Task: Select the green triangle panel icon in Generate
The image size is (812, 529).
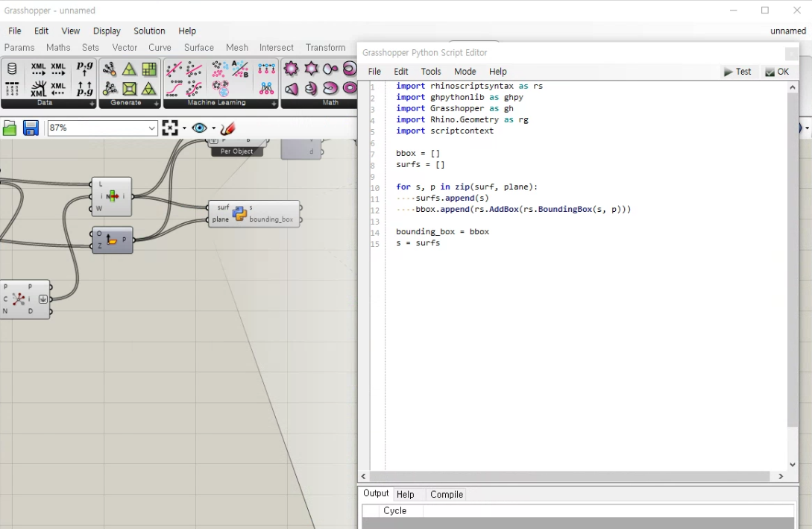Action: (x=129, y=69)
